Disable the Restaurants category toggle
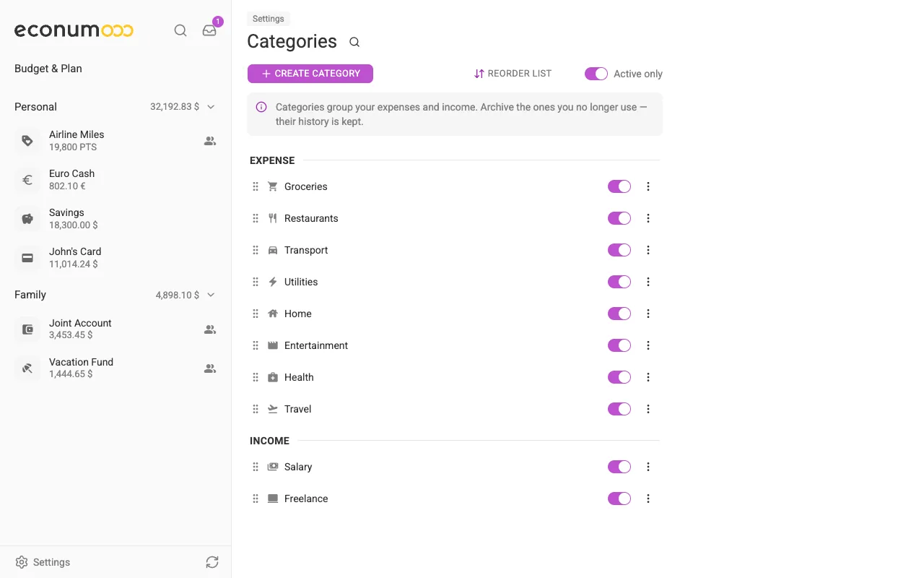 pyautogui.click(x=619, y=218)
